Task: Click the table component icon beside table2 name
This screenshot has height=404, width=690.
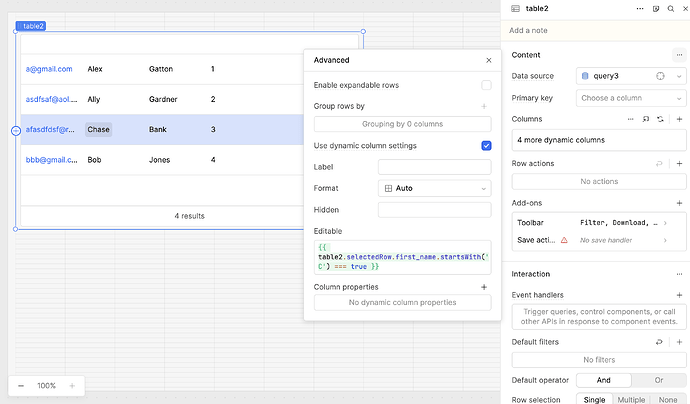Action: click(x=515, y=8)
